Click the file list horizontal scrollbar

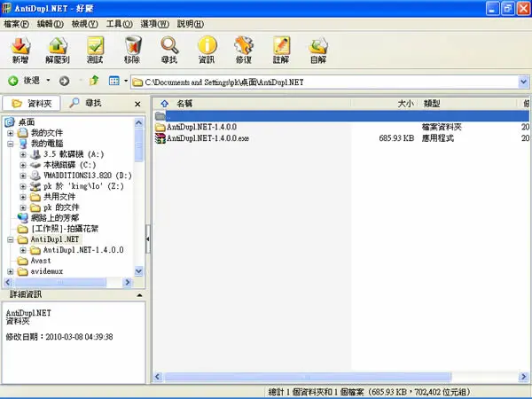(340, 377)
